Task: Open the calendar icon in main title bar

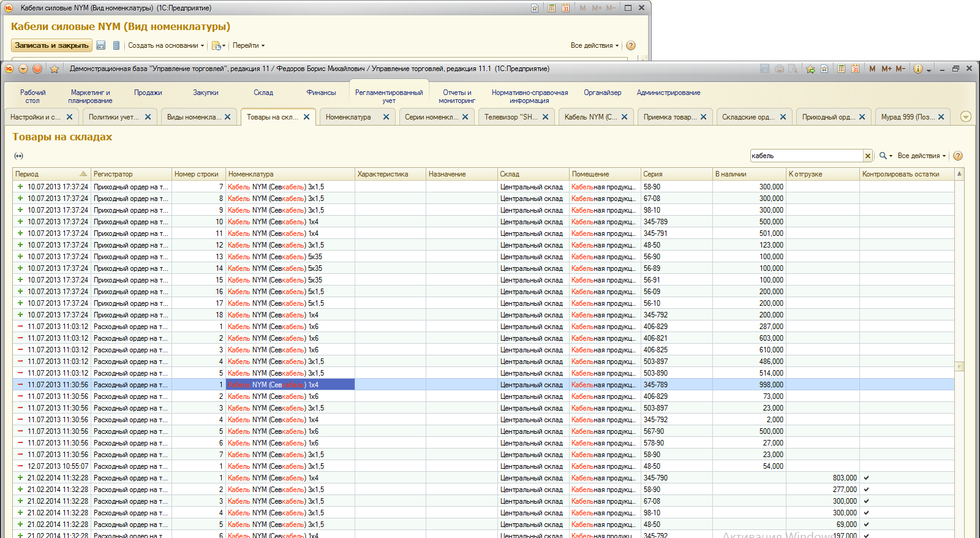Action: 855,69
